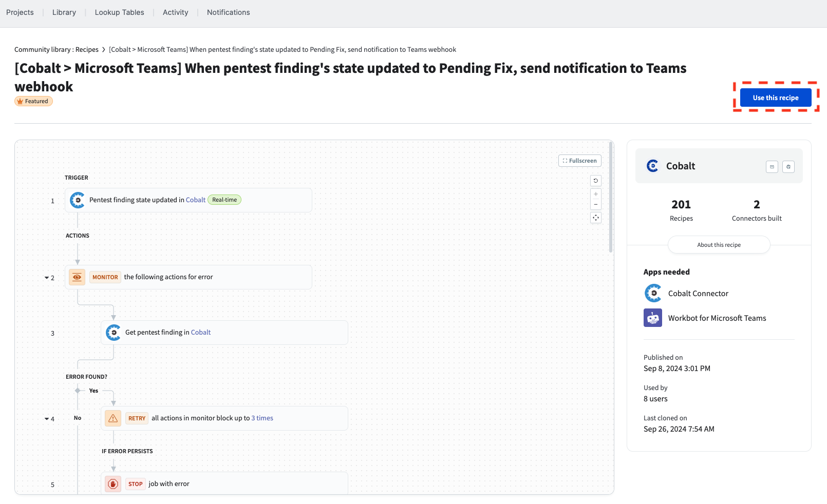Click the Use this recipe button
Image resolution: width=827 pixels, height=504 pixels.
[776, 98]
